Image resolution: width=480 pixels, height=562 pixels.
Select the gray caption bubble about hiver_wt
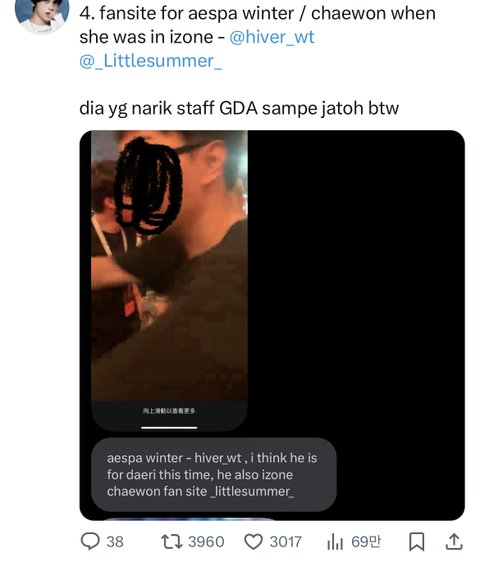point(214,475)
